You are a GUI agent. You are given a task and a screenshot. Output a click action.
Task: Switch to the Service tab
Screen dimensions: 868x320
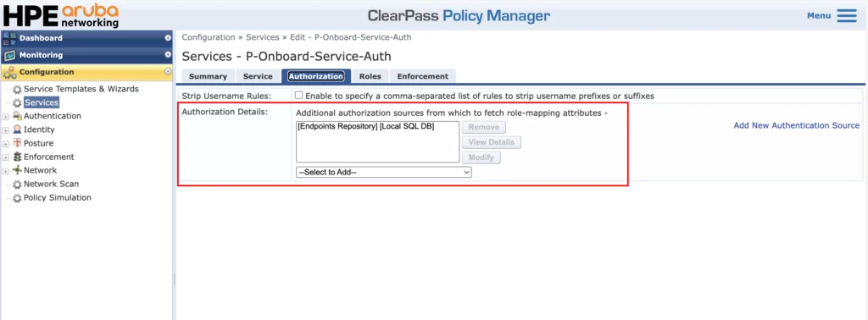(258, 76)
